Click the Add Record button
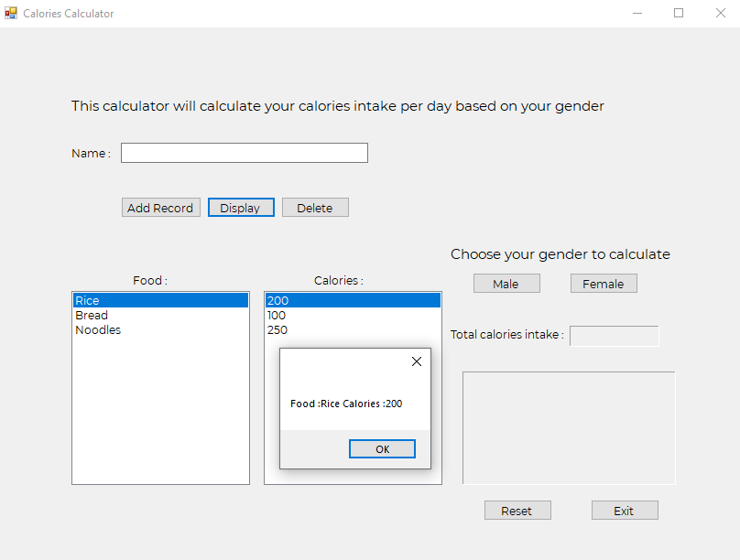This screenshot has height=560, width=740. (161, 208)
